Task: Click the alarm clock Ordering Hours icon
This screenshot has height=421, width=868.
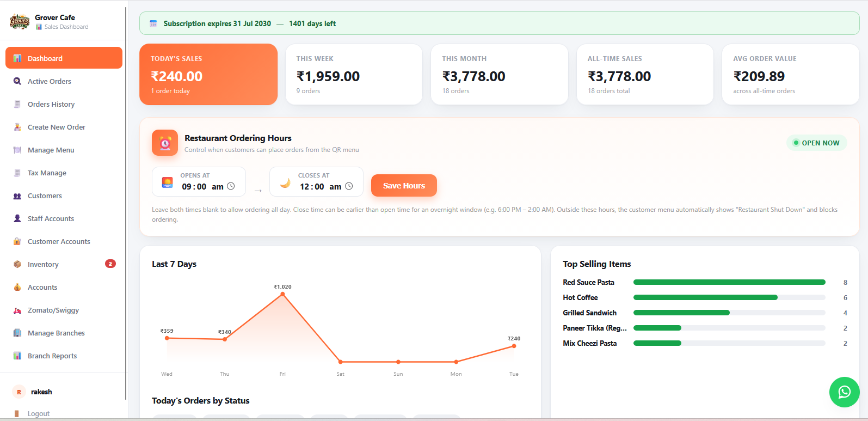Action: tap(165, 143)
